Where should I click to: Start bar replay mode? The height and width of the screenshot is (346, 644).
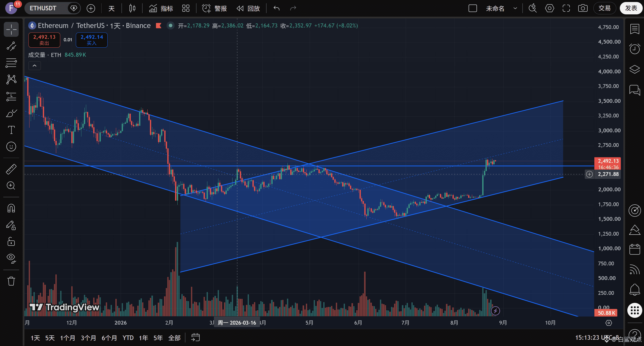tap(248, 8)
